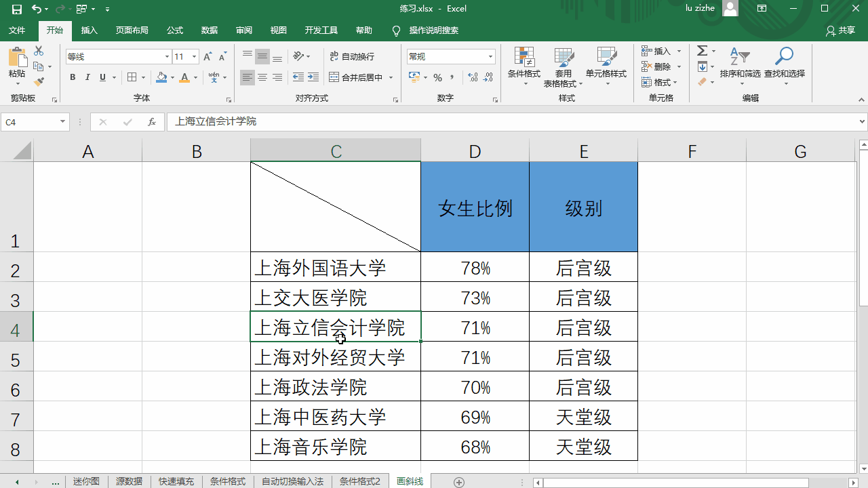Open the Name Box dropdown arrow
This screenshot has height=488, width=868.
[62, 122]
